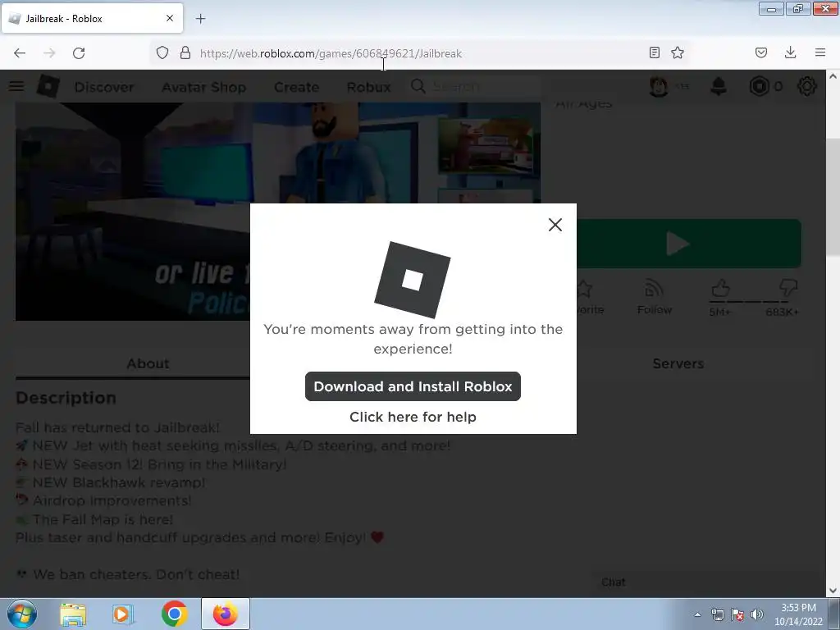Screen dimensions: 840x630
Task: Open the Robux balance icon
Action: (x=759, y=86)
